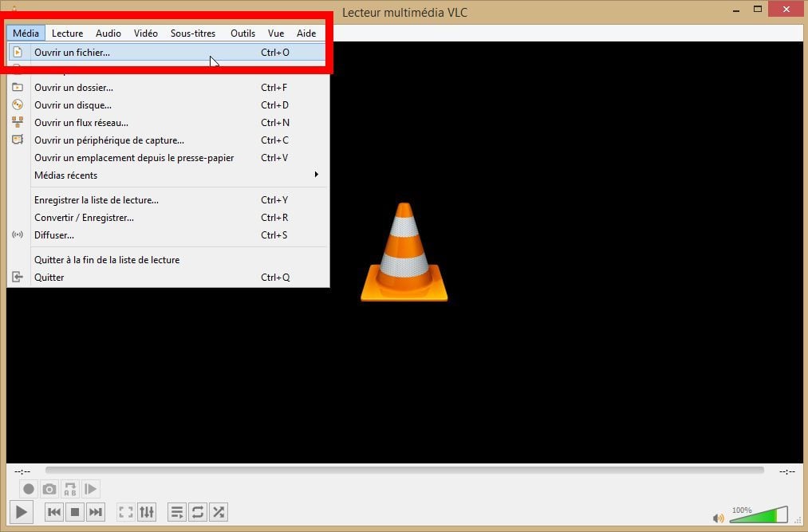This screenshot has width=808, height=532.
Task: Toggle the playlist view
Action: point(177,512)
